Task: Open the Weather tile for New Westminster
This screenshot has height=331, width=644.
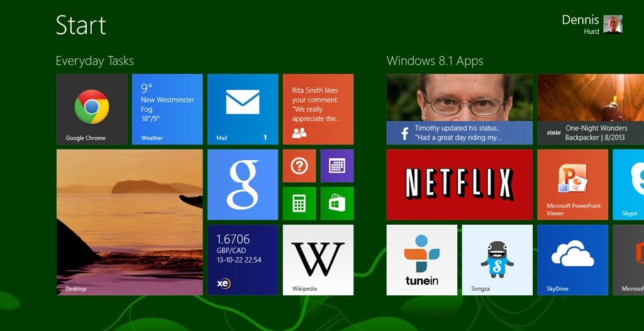Action: click(167, 109)
